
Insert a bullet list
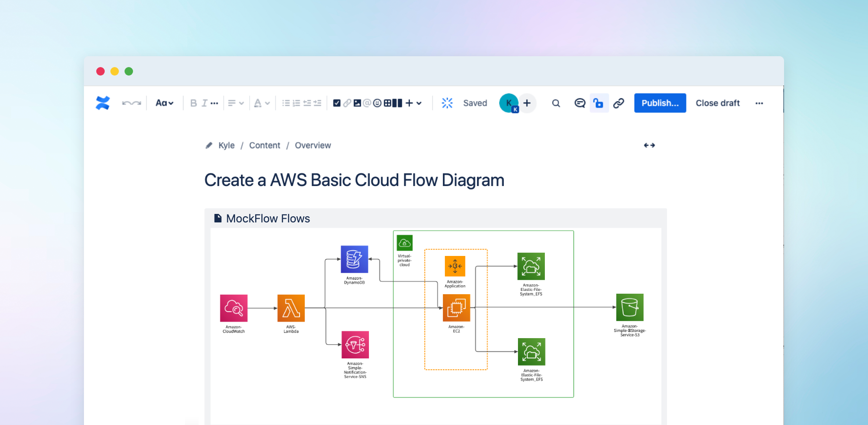coord(286,103)
